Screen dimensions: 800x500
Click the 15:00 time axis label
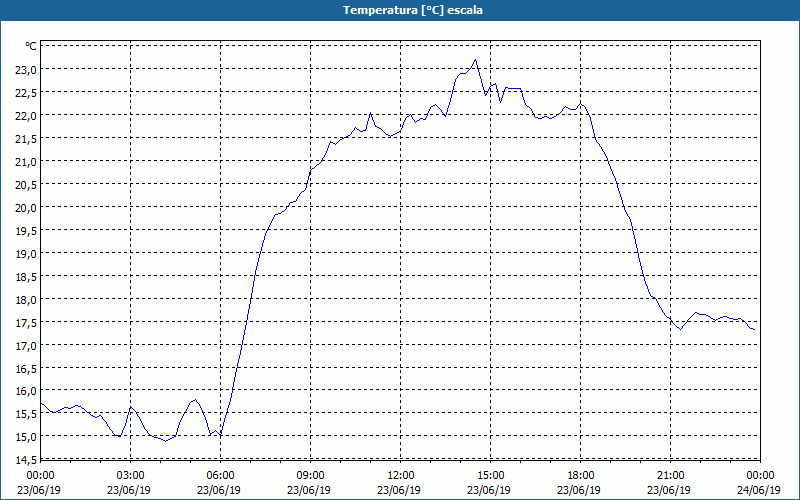491,476
